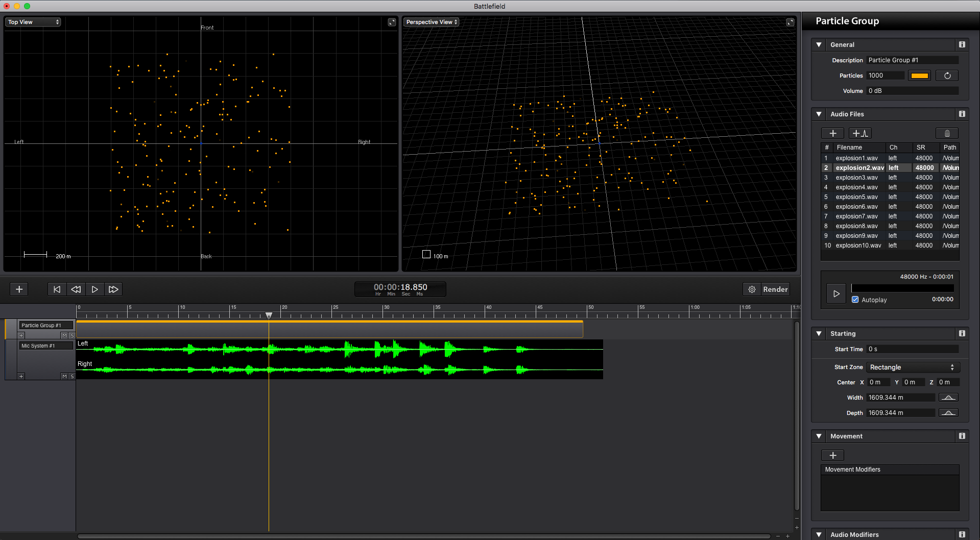This screenshot has height=540, width=980.
Task: Click the Particles count field 1000
Action: 886,76
